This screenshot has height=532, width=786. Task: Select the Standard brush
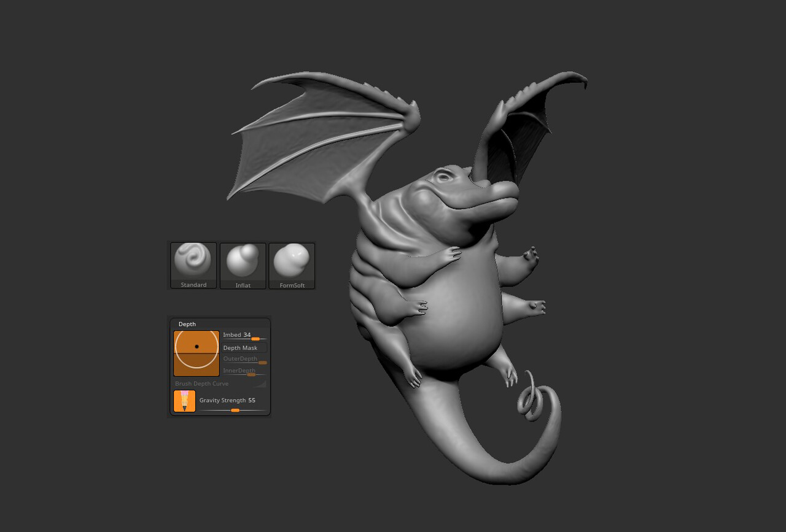pos(193,265)
